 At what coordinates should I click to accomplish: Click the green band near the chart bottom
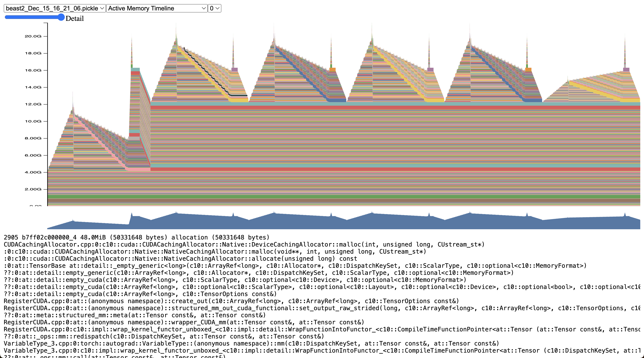(325, 197)
